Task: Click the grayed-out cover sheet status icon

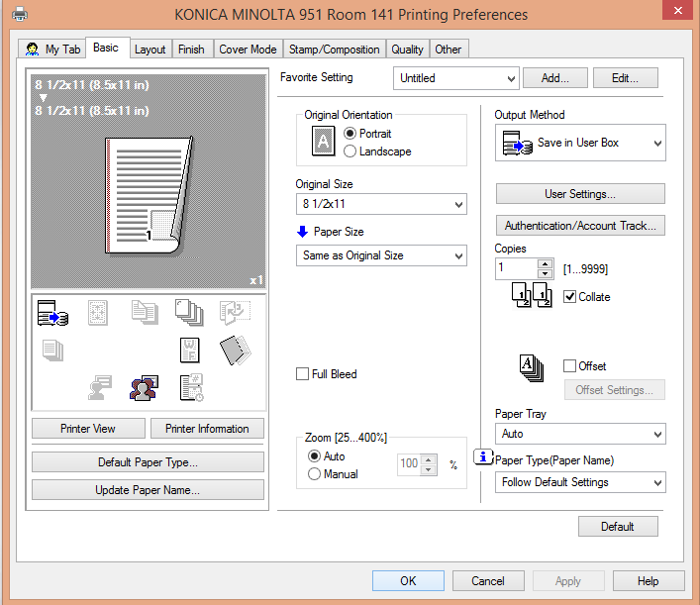Action: coord(52,351)
